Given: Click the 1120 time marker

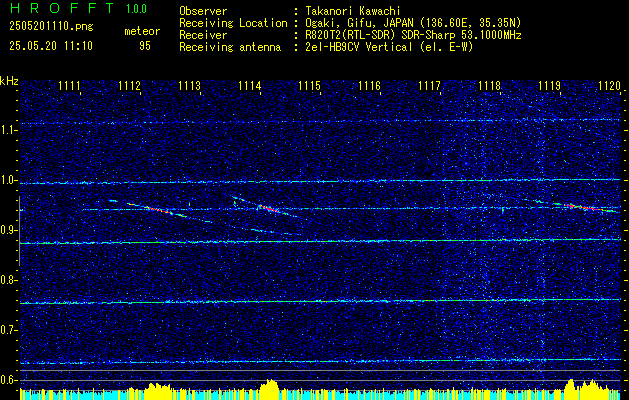Looking at the screenshot, I should tap(609, 85).
